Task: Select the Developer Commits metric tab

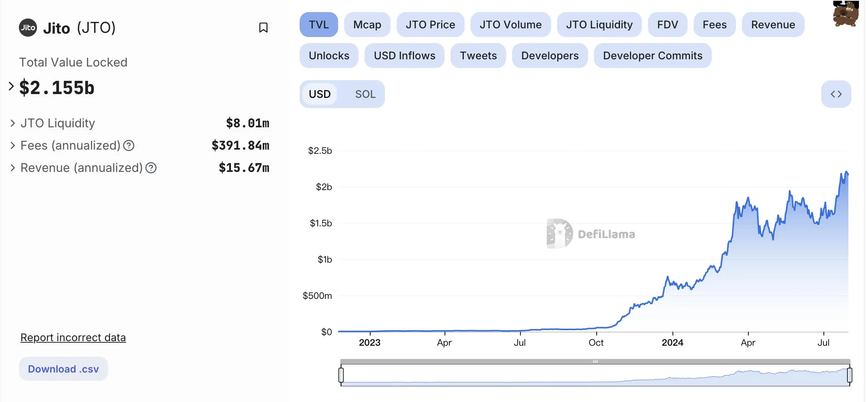Action: [653, 56]
